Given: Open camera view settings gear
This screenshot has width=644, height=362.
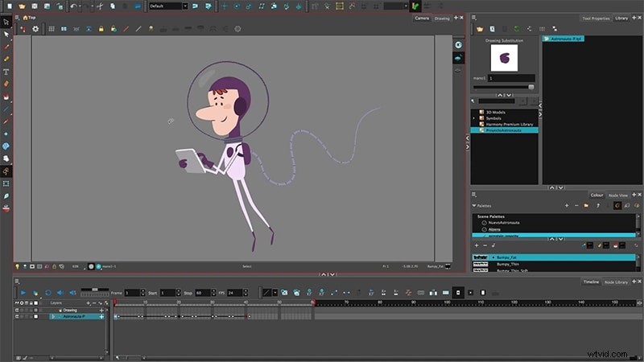Looking at the screenshot, I should coord(35,29).
